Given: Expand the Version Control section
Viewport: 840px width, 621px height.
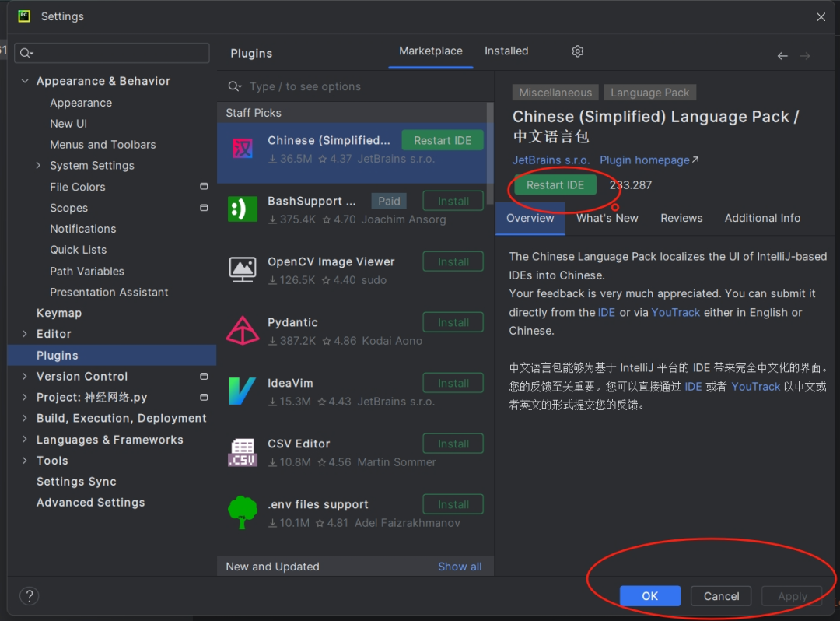Looking at the screenshot, I should pos(25,376).
